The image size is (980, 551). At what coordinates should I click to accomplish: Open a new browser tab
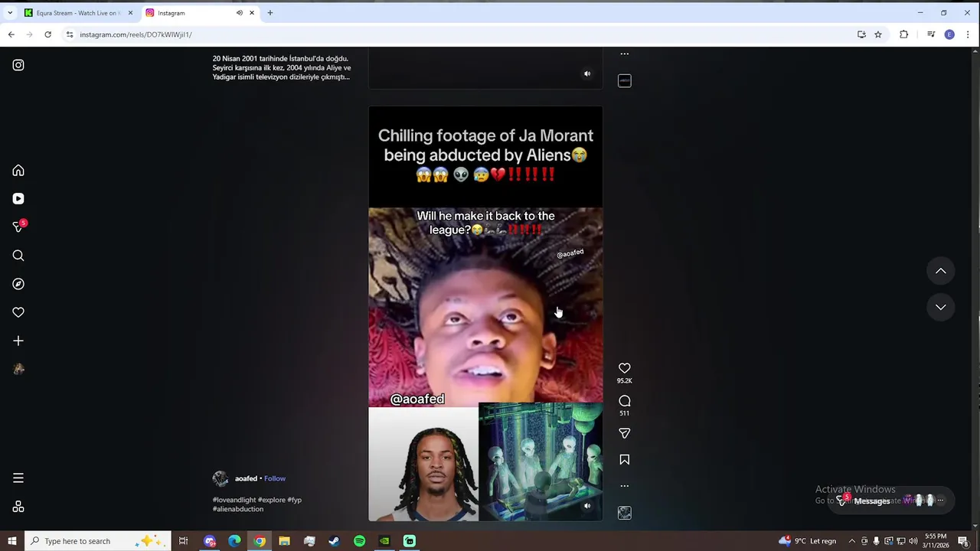[x=270, y=13]
